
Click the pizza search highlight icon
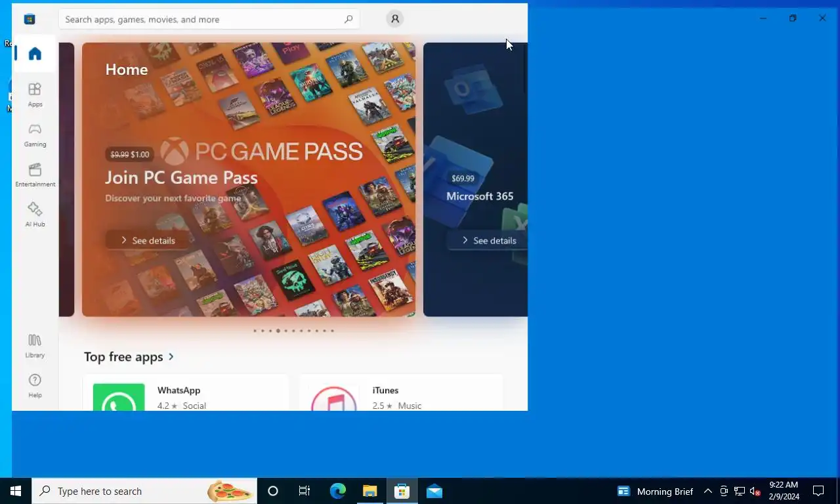tap(230, 491)
